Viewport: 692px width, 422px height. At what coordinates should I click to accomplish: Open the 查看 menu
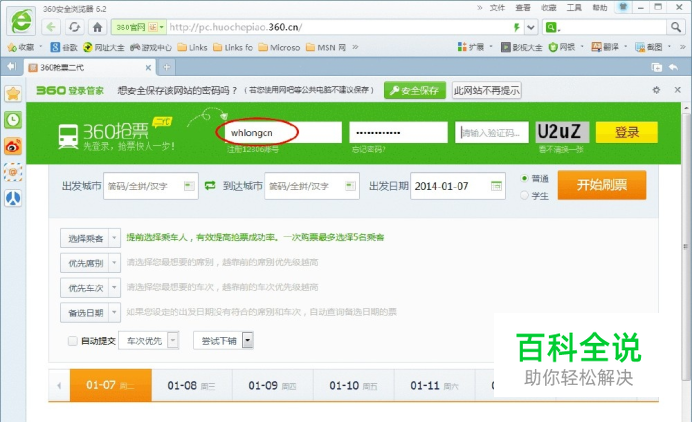tap(523, 8)
